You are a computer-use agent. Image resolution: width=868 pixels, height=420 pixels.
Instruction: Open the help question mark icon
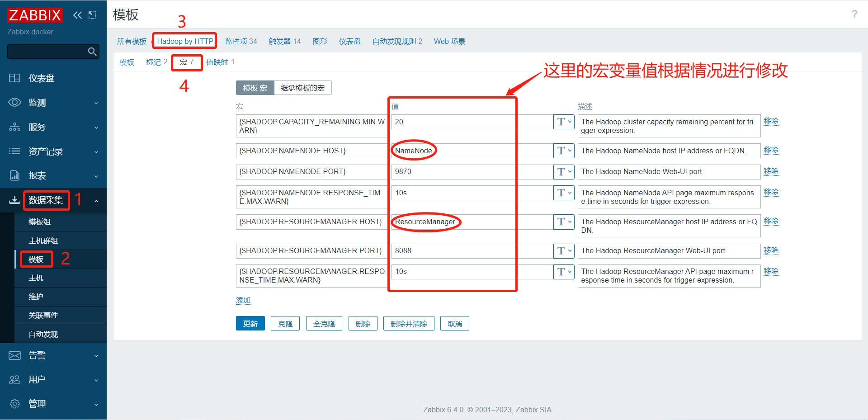pos(854,14)
